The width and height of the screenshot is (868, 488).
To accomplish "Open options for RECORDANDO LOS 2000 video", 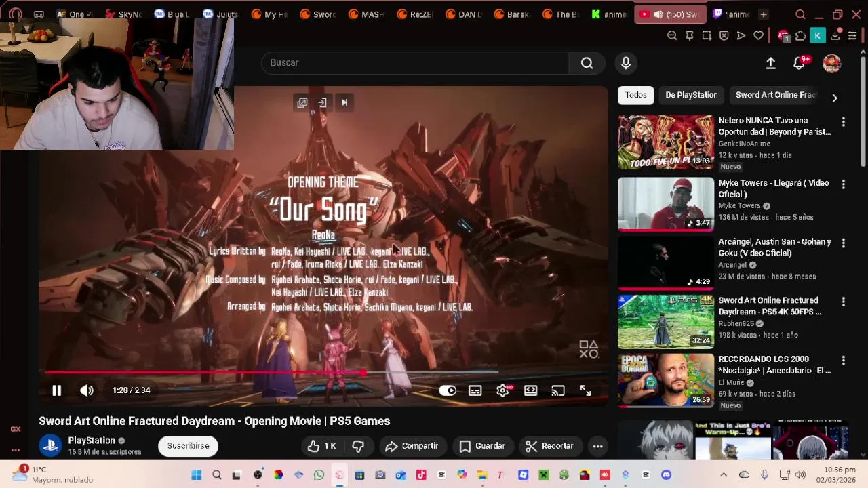I will pyautogui.click(x=844, y=361).
